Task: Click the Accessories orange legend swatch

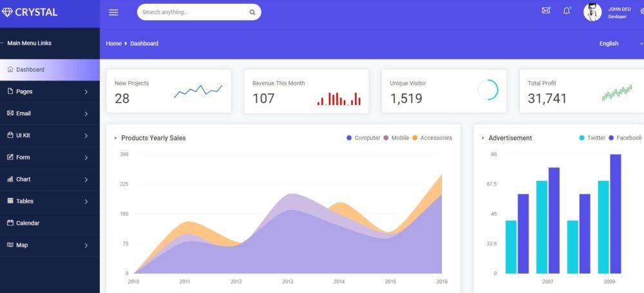Action: 415,138
